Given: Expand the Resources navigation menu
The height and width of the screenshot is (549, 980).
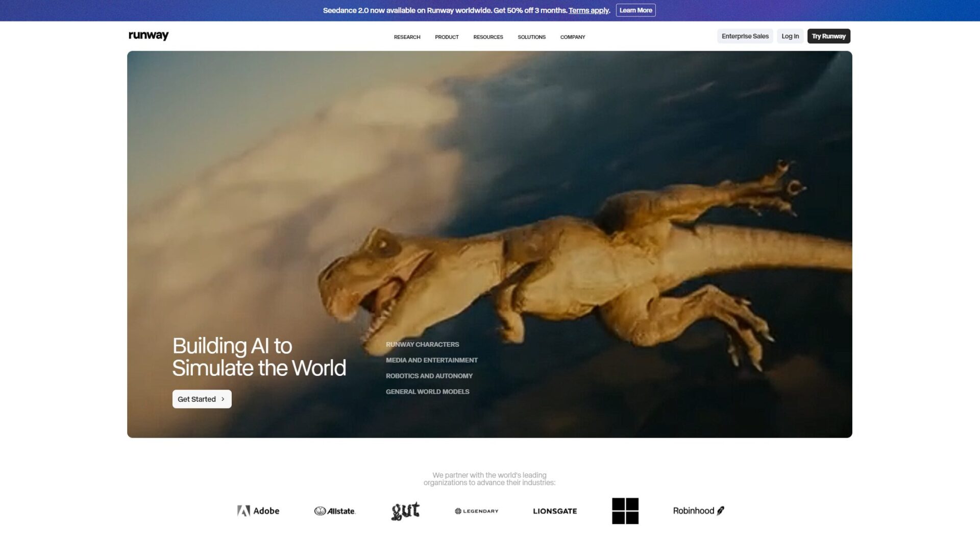Looking at the screenshot, I should [x=488, y=37].
